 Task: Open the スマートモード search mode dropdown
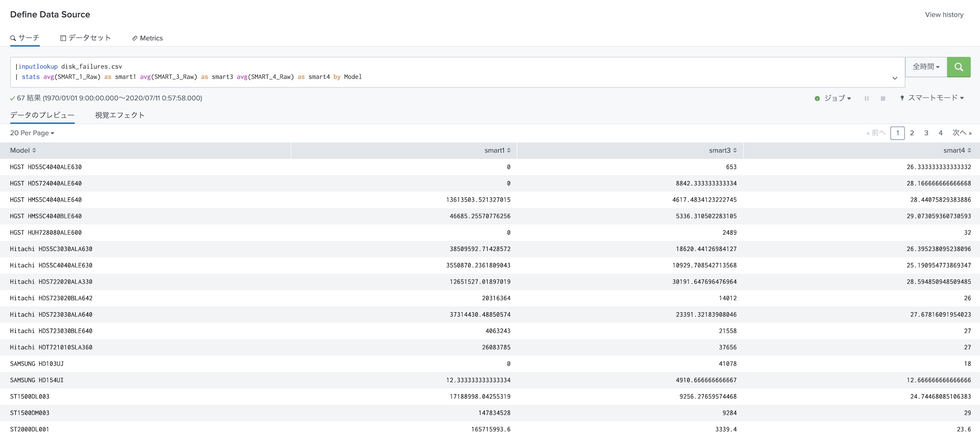click(x=932, y=98)
